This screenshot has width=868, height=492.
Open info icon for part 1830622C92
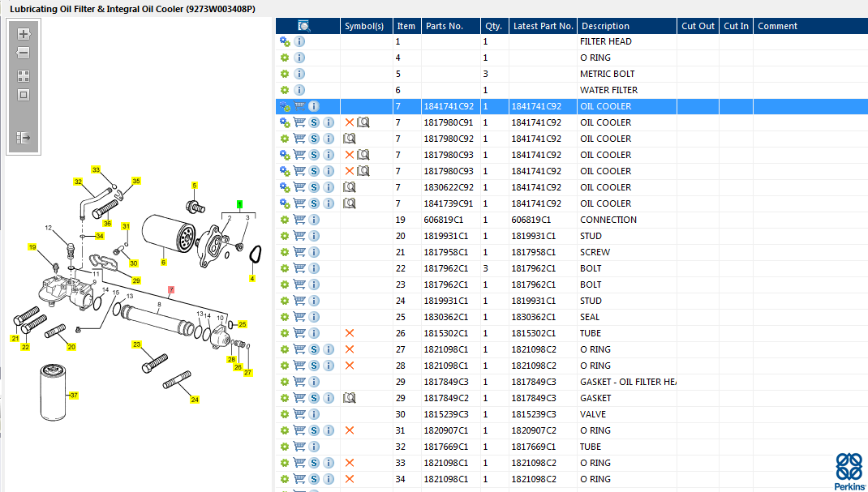(329, 187)
